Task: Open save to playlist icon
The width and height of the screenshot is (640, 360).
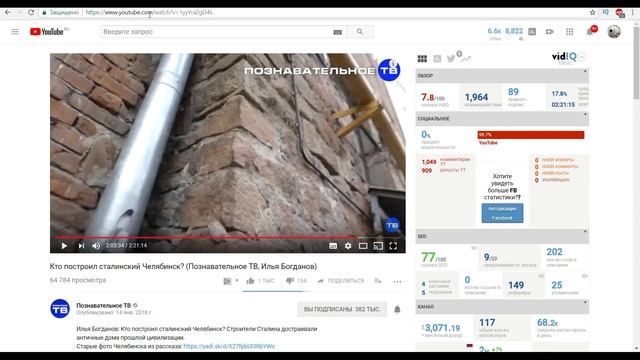Action: click(378, 281)
